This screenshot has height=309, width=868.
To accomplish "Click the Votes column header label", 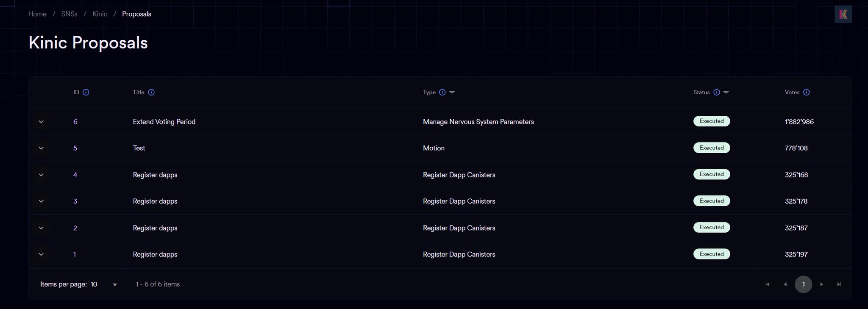I will (792, 93).
